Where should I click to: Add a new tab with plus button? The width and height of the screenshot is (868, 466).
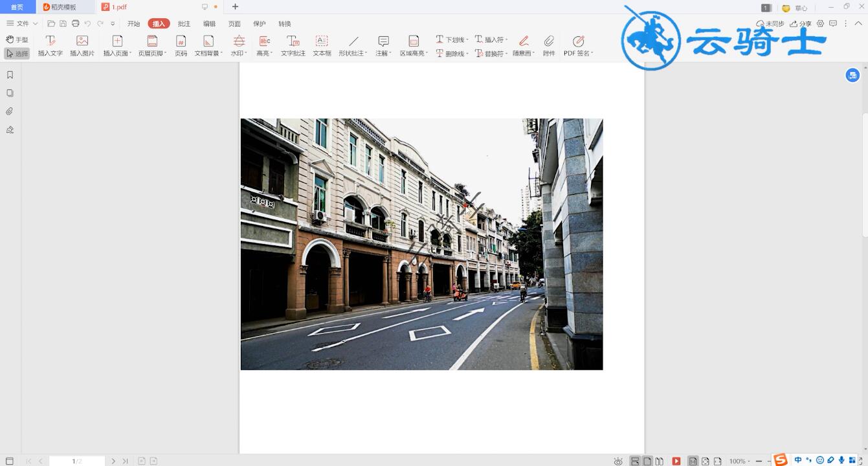[235, 6]
